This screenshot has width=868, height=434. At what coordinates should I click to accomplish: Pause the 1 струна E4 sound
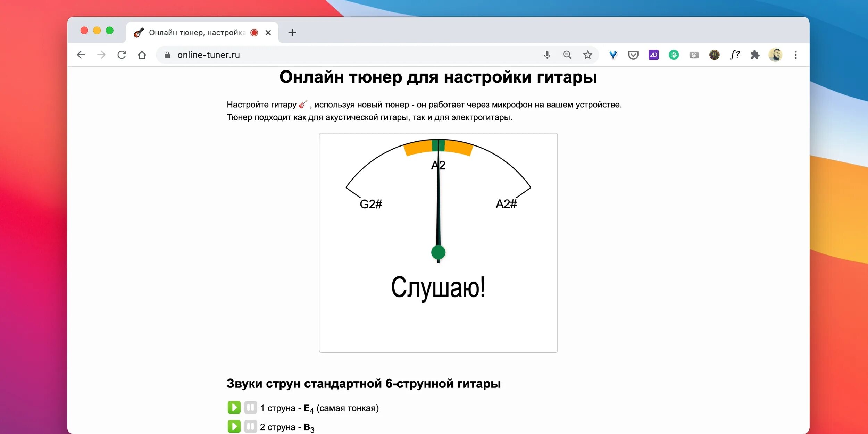tap(250, 407)
